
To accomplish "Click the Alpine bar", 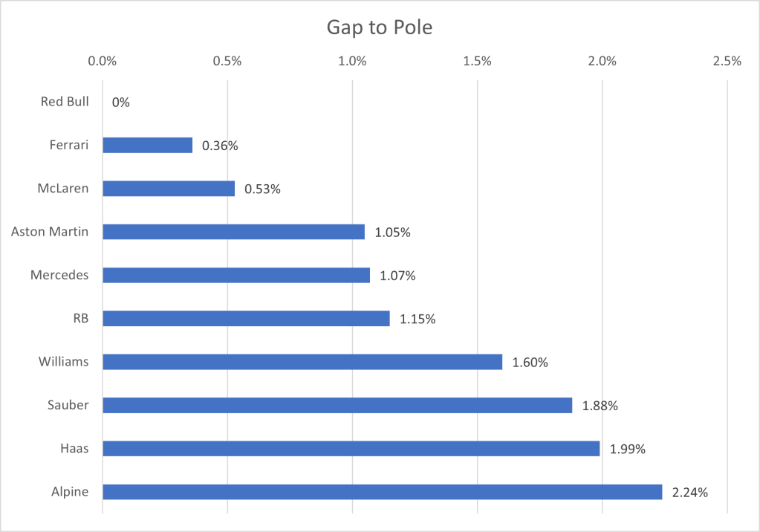I will point(382,492).
